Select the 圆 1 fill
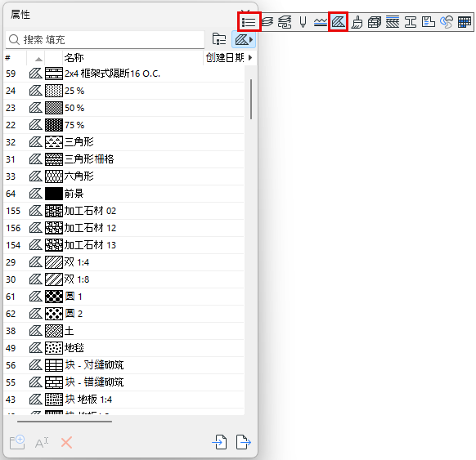The width and height of the screenshot is (476, 460). pos(123,297)
